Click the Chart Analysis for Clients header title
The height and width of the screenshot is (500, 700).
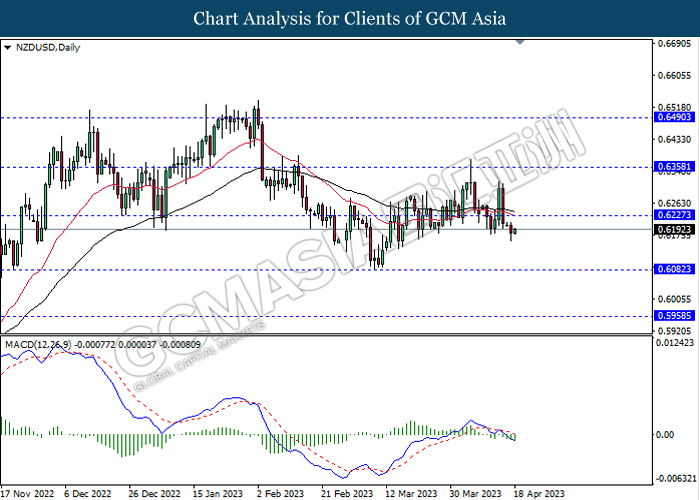point(350,19)
